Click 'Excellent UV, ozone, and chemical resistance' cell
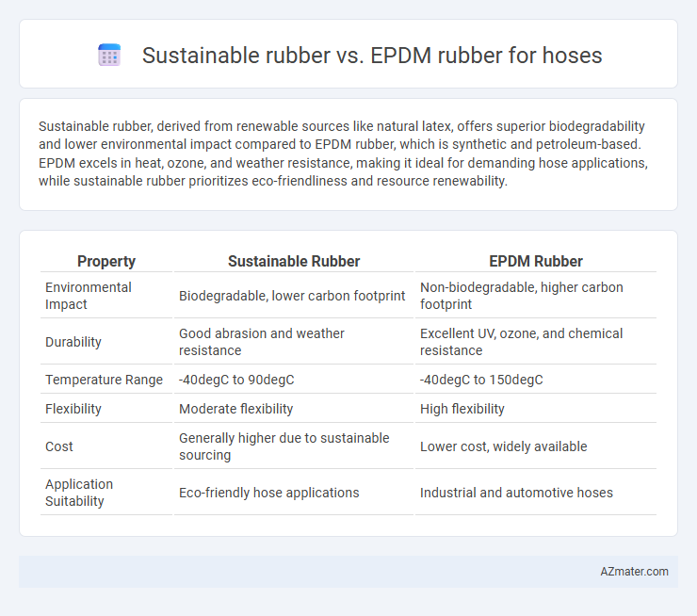Image resolution: width=697 pixels, height=616 pixels. tap(536, 342)
